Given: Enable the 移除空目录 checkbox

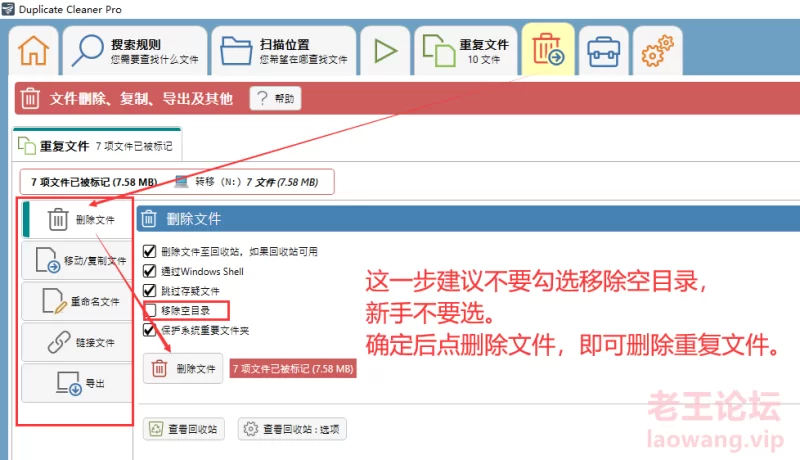Looking at the screenshot, I should (150, 310).
